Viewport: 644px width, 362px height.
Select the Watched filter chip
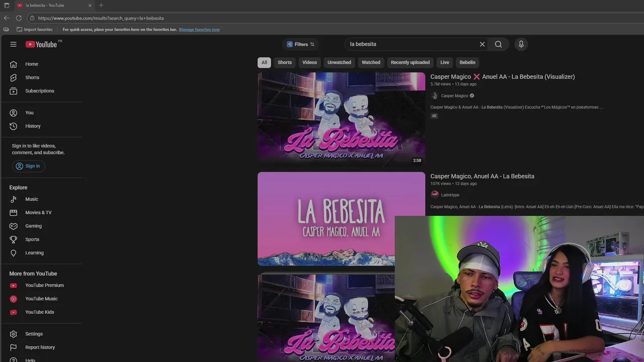[371, 62]
